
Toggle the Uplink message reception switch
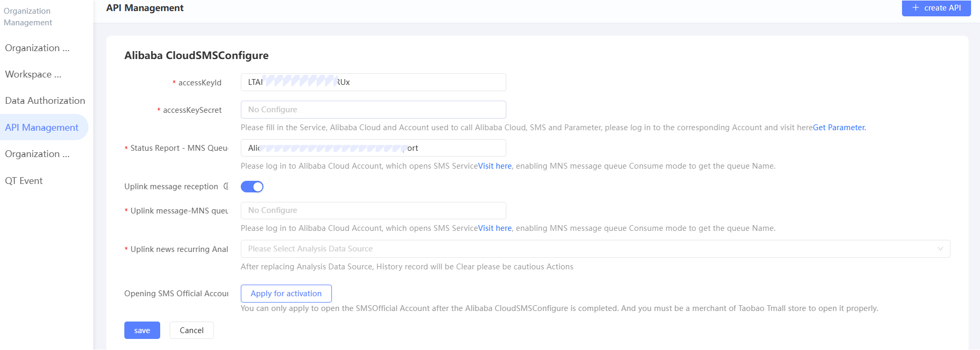252,187
